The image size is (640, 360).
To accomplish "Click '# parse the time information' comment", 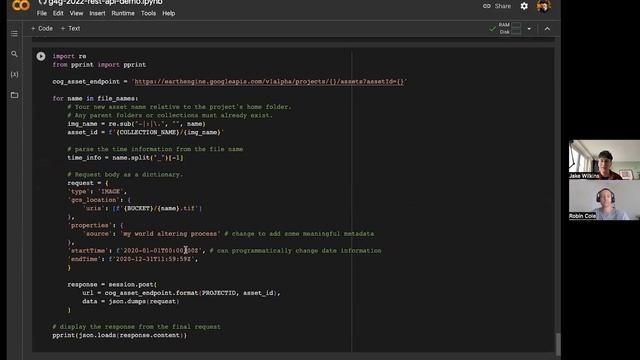I will click(x=155, y=149).
